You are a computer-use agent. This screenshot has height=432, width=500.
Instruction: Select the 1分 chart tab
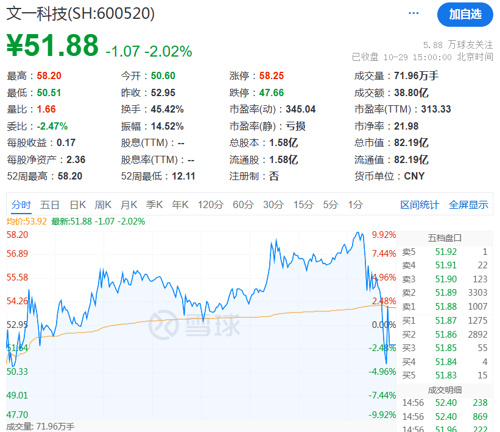355,205
